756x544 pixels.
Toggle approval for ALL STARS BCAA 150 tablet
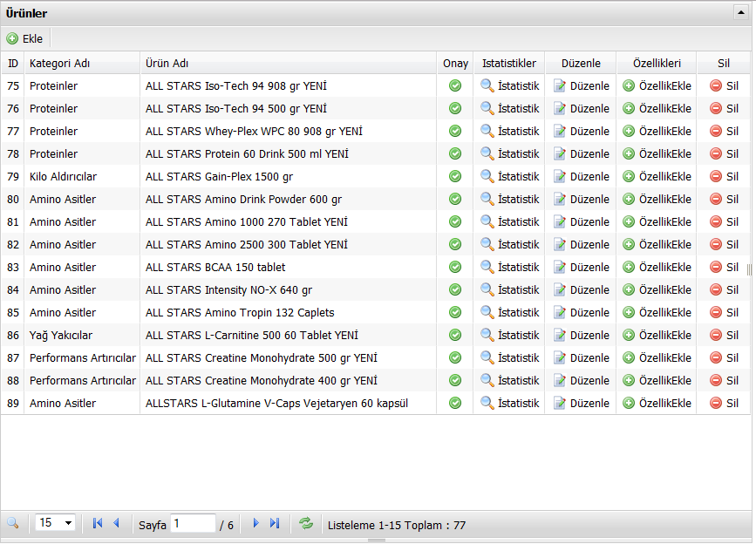pyautogui.click(x=455, y=267)
